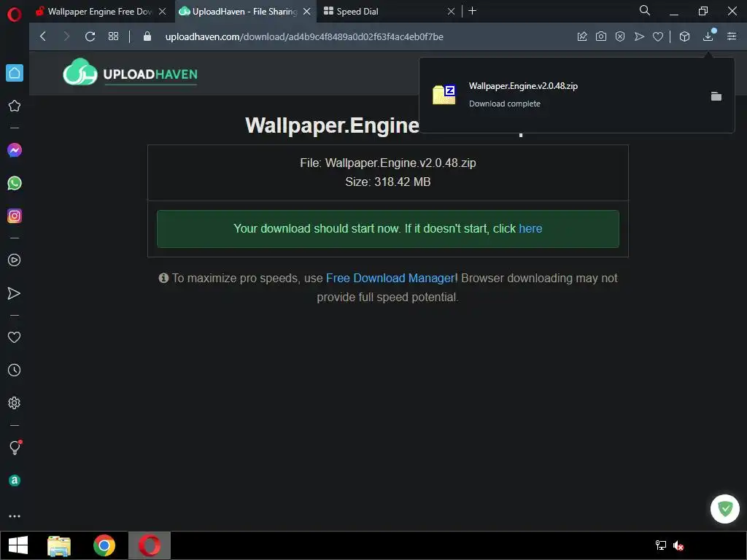Search tabs with the magnifier icon
The height and width of the screenshot is (560, 747).
(x=645, y=10)
